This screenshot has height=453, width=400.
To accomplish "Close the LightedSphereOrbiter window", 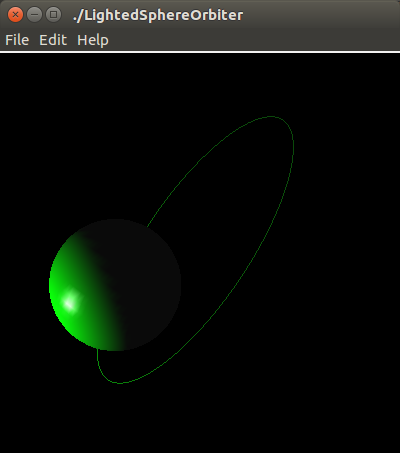I will coord(15,15).
